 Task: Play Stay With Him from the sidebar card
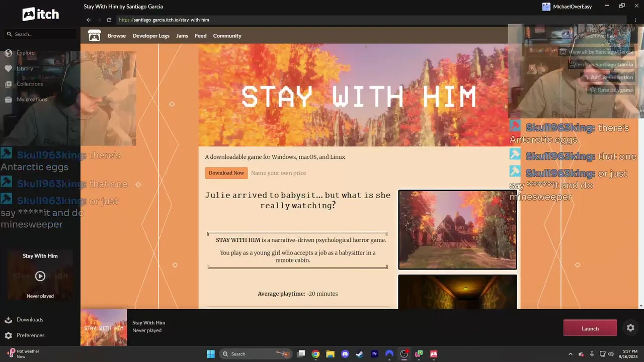(40, 276)
